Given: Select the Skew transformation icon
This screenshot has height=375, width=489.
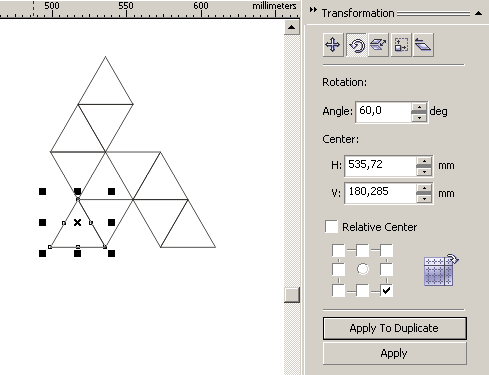Looking at the screenshot, I should click(x=423, y=45).
